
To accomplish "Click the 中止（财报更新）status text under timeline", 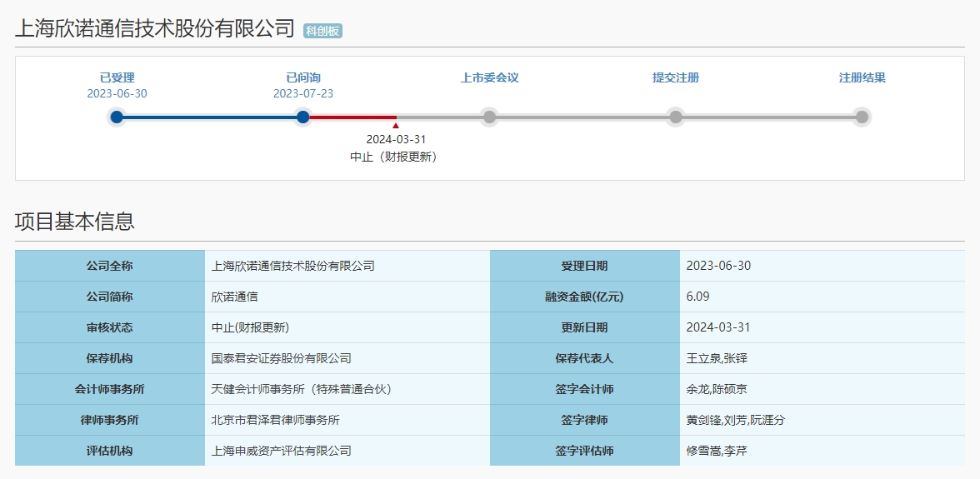I will pyautogui.click(x=393, y=157).
